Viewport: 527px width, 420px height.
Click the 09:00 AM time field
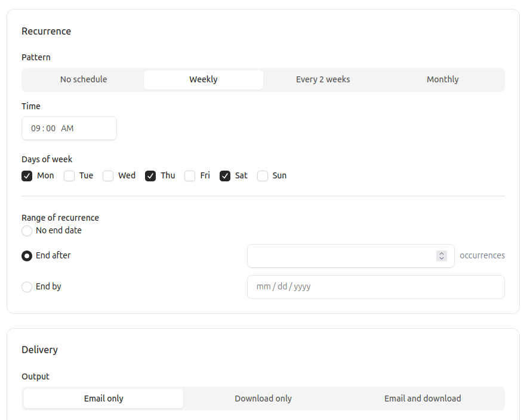[x=69, y=128]
